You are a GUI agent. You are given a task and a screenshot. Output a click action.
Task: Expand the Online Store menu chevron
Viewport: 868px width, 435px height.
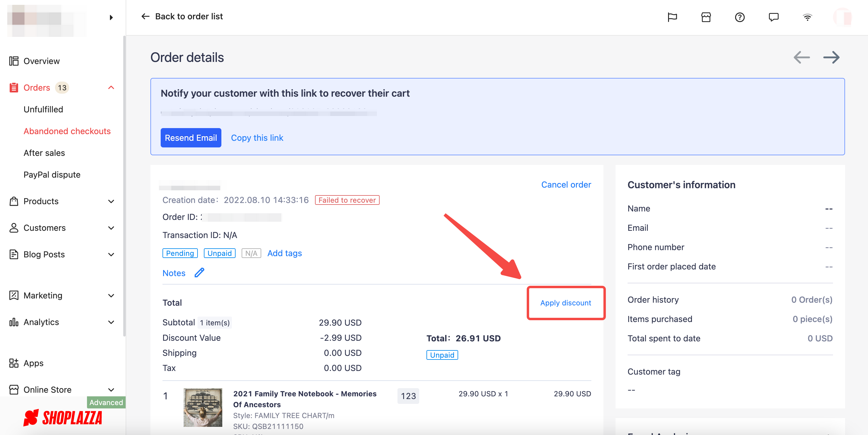111,390
